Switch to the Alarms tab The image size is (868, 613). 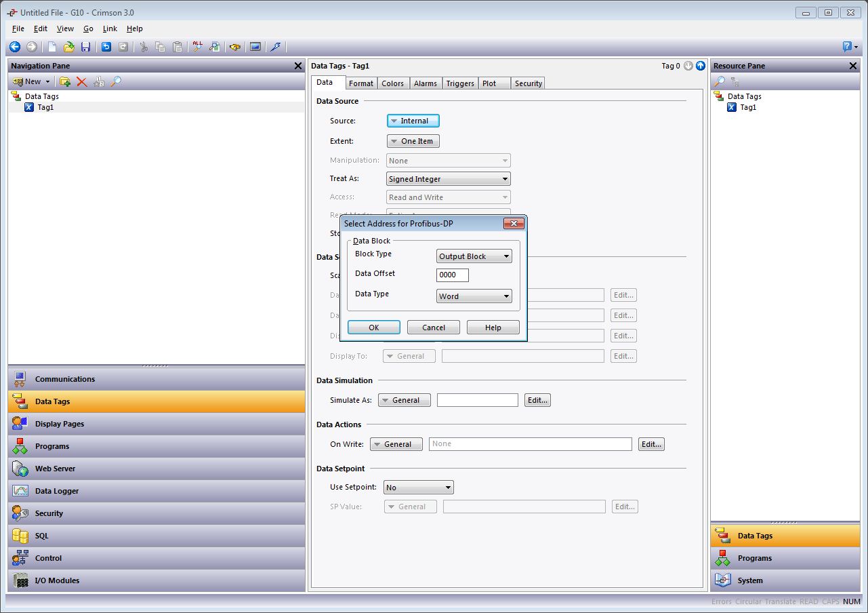click(426, 83)
